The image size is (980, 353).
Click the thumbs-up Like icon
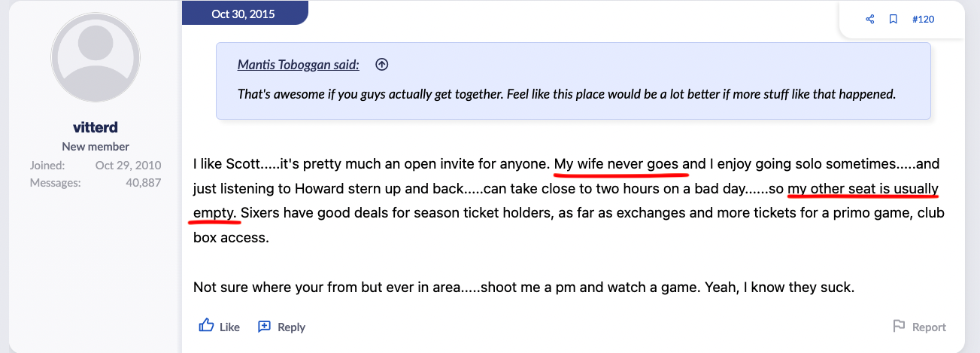[x=207, y=326]
